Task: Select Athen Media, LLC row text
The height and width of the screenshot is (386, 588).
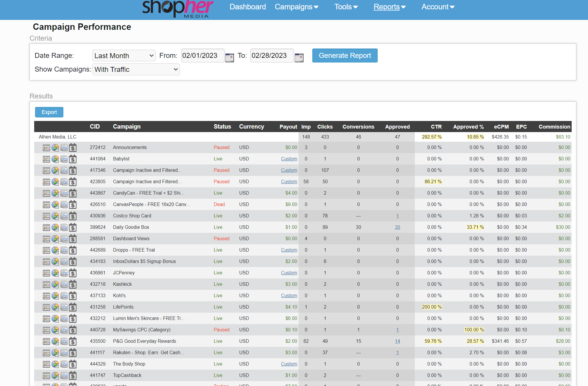Action: (58, 137)
